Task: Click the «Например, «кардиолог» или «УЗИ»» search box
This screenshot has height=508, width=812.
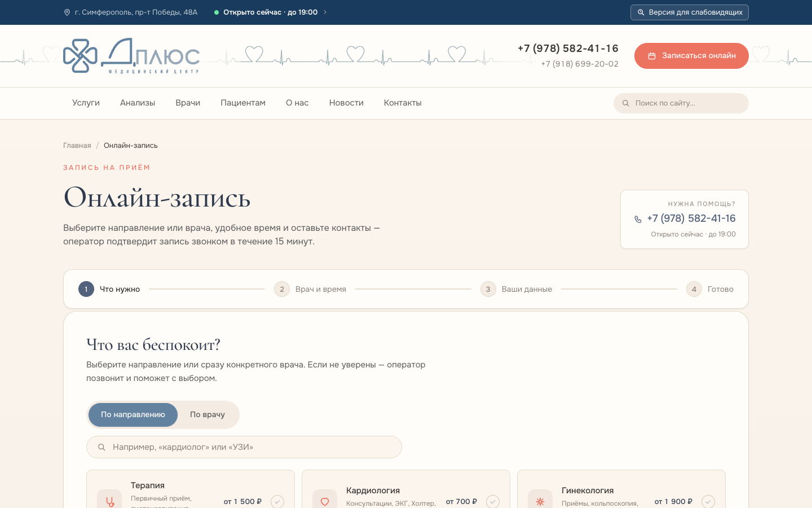Action: pos(244,447)
